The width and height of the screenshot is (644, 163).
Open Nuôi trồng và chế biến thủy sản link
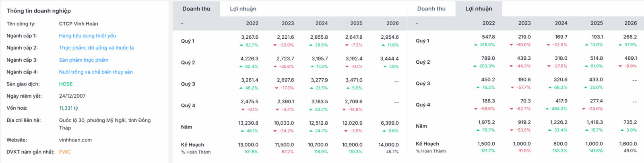(96, 72)
